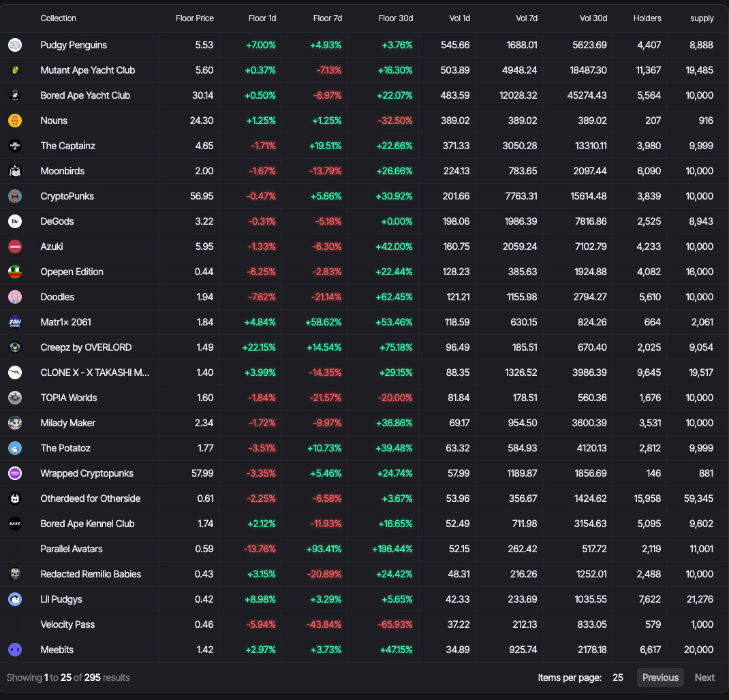Screen dimensions: 729x700
Task: Click The Captainz Floor 7d +19.51%
Action: tap(325, 146)
